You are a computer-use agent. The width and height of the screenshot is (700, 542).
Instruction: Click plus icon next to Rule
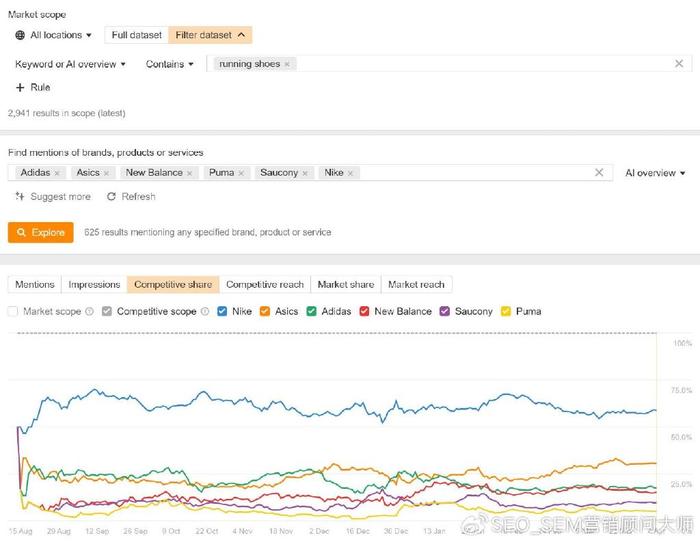click(x=20, y=88)
